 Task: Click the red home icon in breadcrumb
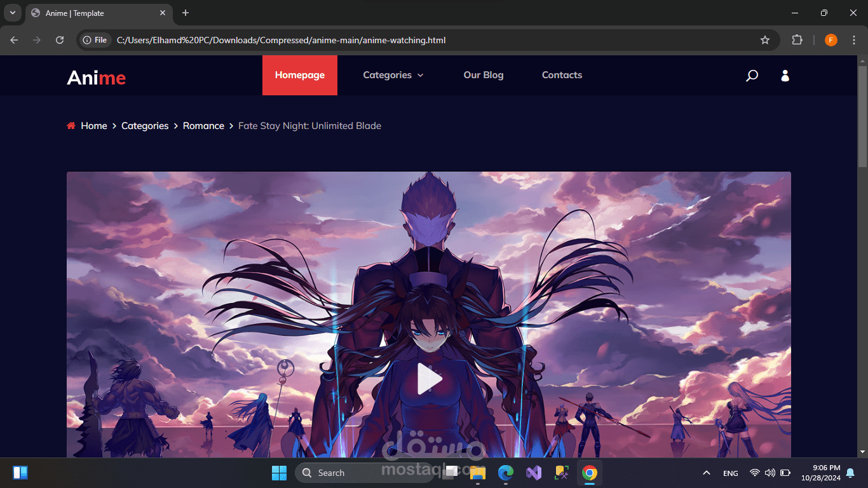tap(71, 126)
